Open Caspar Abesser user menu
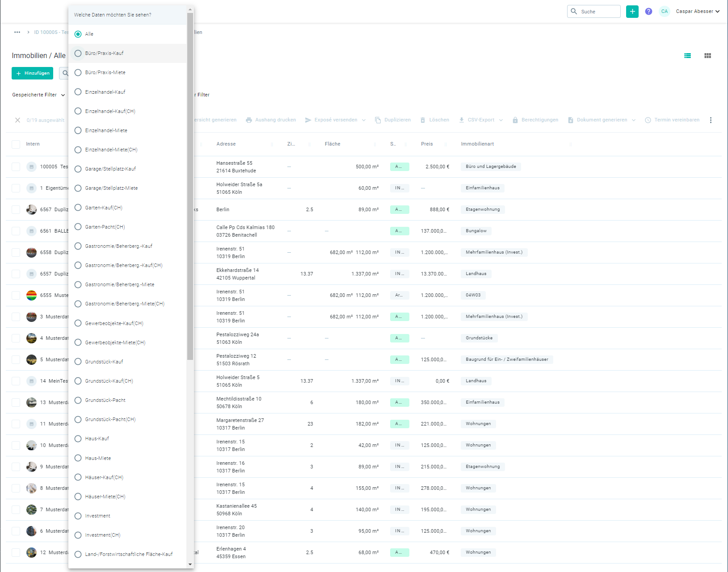The image size is (728, 572). (x=698, y=12)
